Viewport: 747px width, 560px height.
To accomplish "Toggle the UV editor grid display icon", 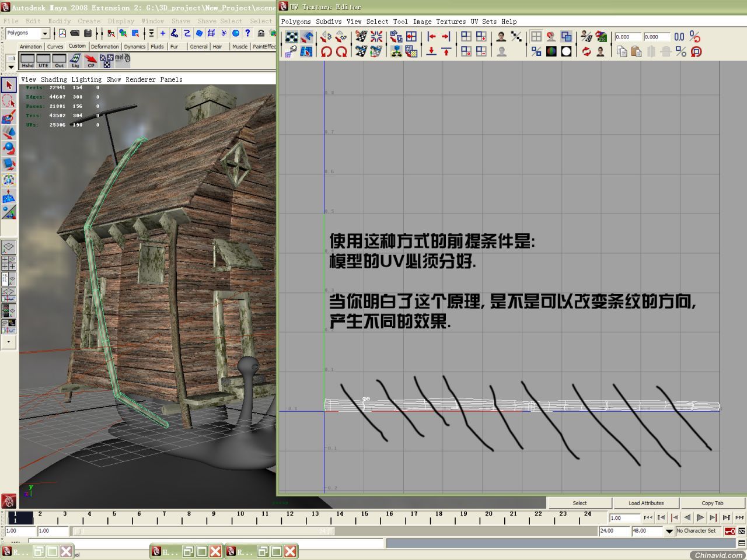I will (536, 37).
